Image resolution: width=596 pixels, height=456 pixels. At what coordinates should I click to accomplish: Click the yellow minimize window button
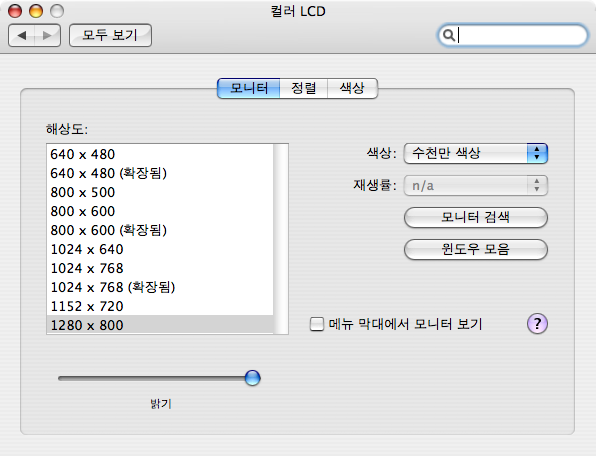36,11
